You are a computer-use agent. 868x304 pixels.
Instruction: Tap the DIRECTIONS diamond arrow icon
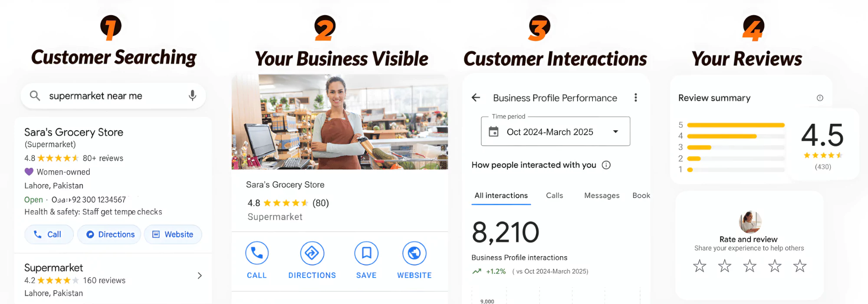[x=312, y=253]
